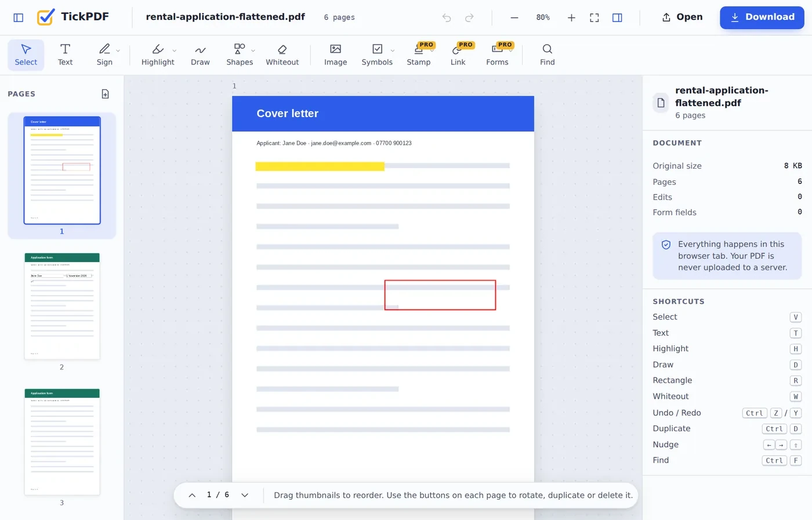Click the applicant email line on page
Screen dimensions: 812x520
coord(334,143)
